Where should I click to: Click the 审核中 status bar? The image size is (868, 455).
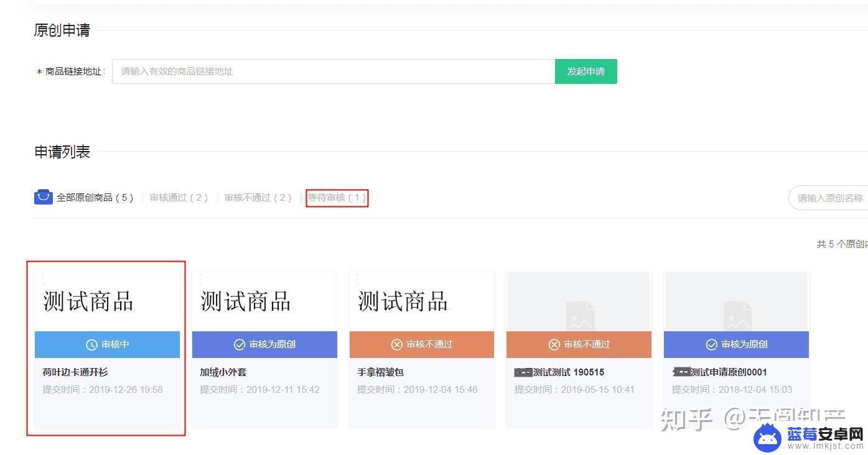tap(107, 344)
